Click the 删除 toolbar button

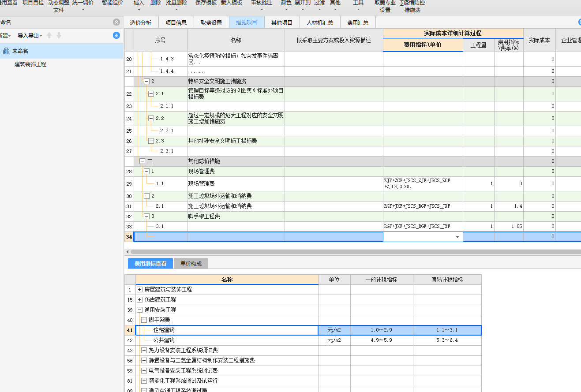tap(156, 3)
